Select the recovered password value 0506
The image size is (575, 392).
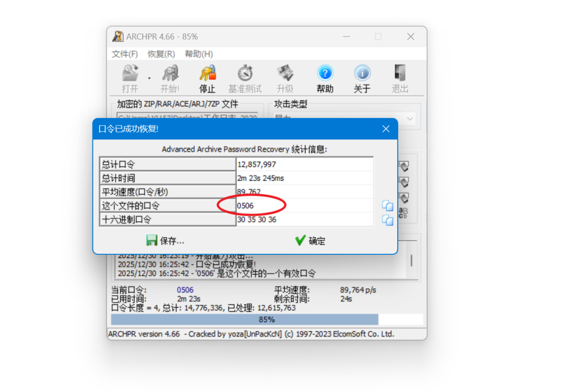click(x=305, y=205)
